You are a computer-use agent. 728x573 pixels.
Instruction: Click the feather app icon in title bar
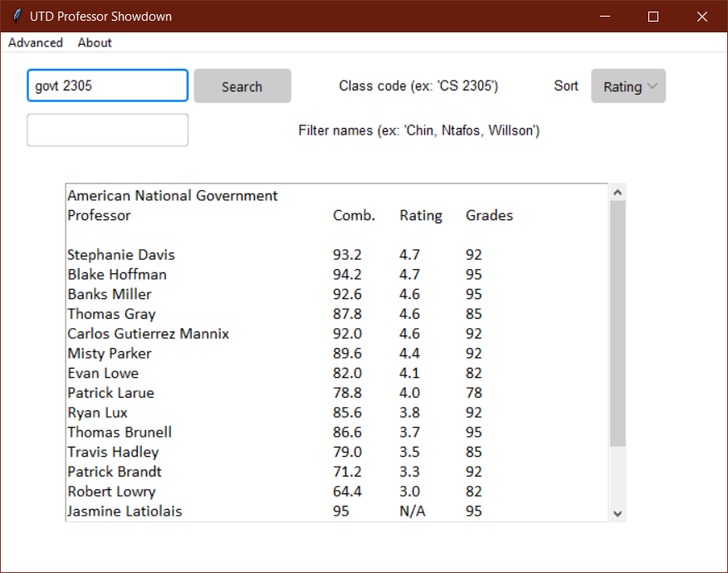17,16
